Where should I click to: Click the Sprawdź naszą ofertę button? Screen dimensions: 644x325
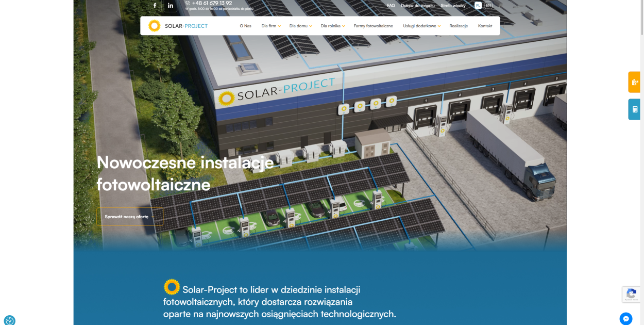[126, 217]
